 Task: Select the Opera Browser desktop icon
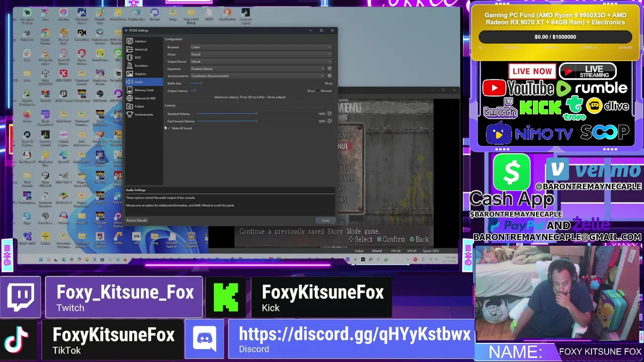tap(82, 55)
